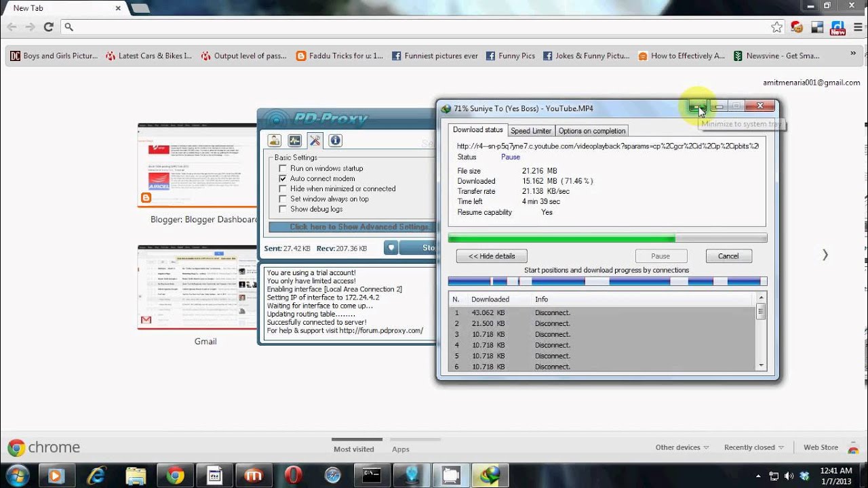Open Funny Pics bookmark

click(510, 56)
